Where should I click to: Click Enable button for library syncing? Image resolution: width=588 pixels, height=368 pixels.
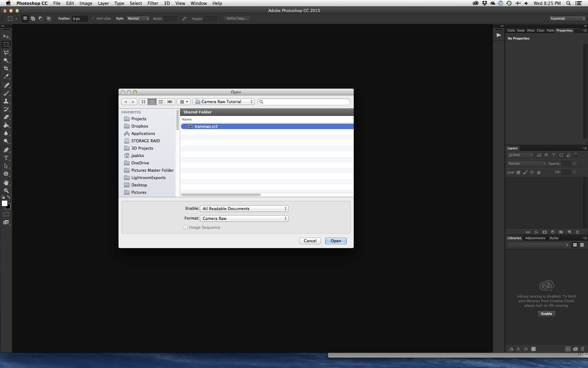pyautogui.click(x=546, y=314)
